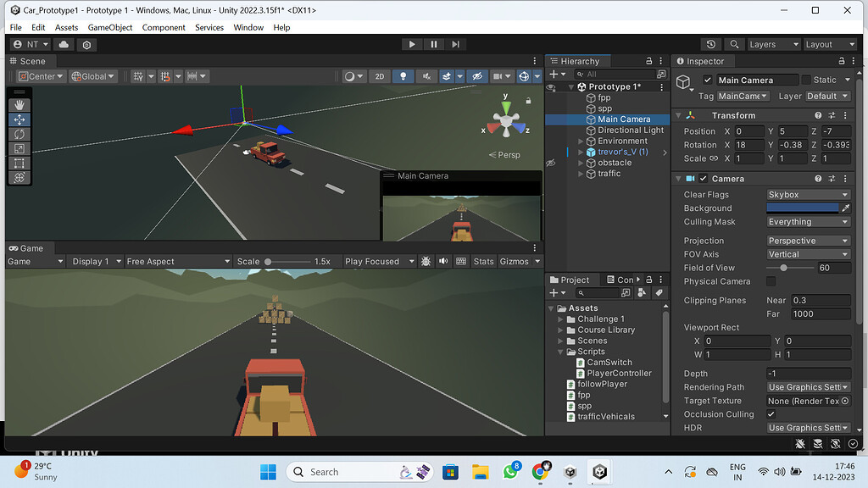The height and width of the screenshot is (488, 868).
Task: Select the Rect transform tool
Action: coord(19,163)
